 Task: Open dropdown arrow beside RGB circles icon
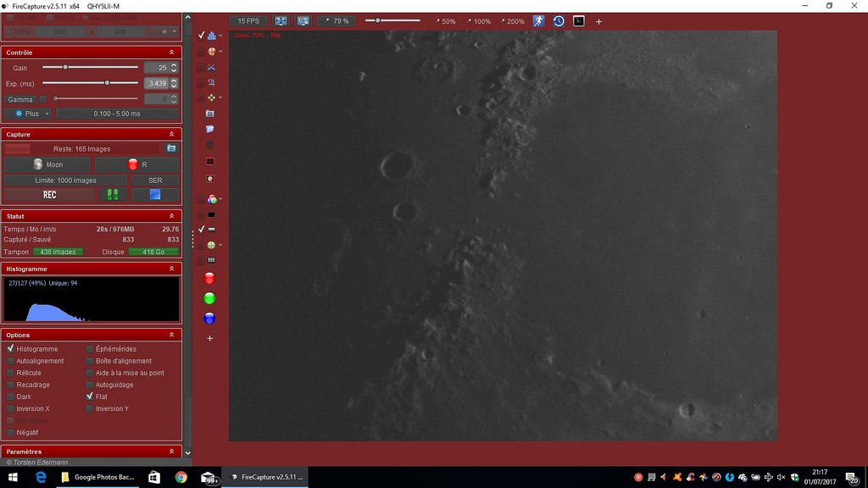220,199
